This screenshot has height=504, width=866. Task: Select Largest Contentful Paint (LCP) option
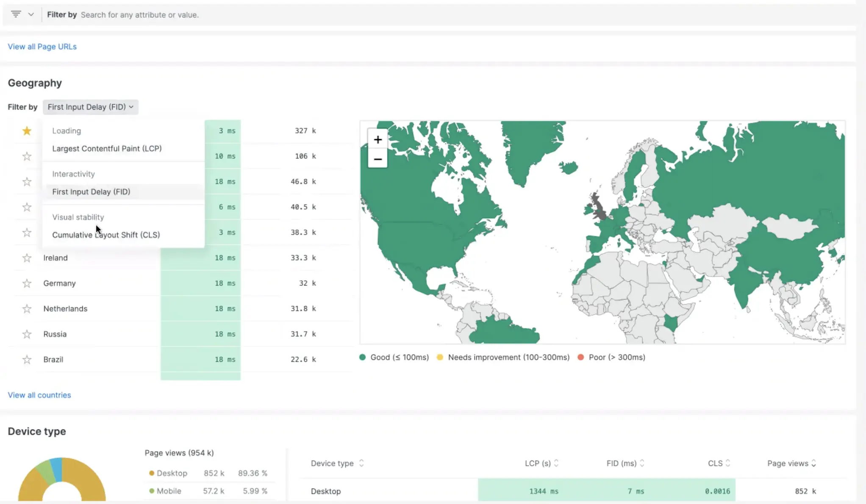point(107,149)
